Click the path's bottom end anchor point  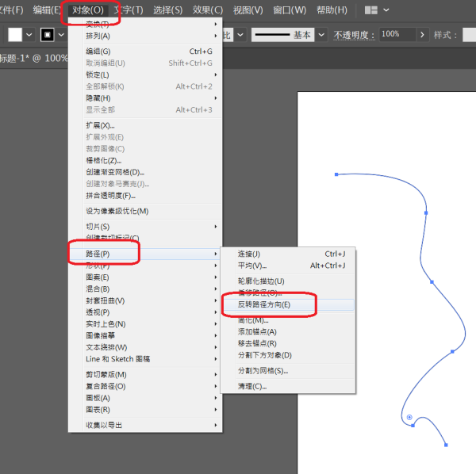[x=446, y=445]
